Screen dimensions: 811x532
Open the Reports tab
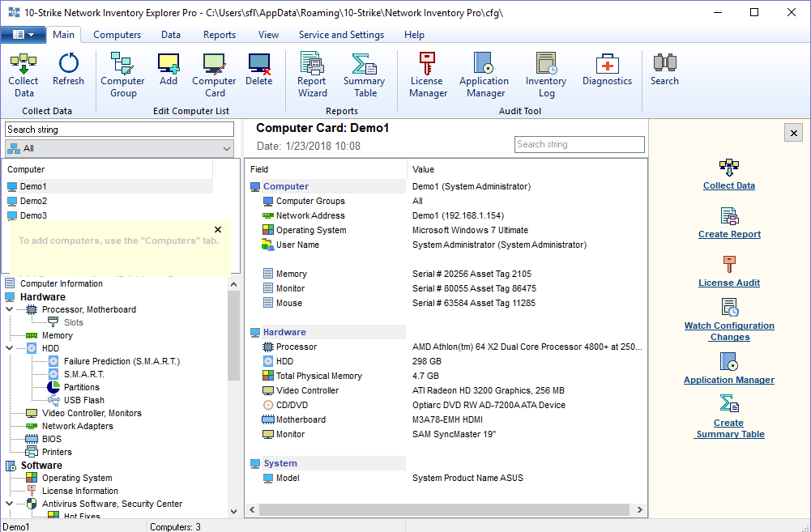(220, 35)
